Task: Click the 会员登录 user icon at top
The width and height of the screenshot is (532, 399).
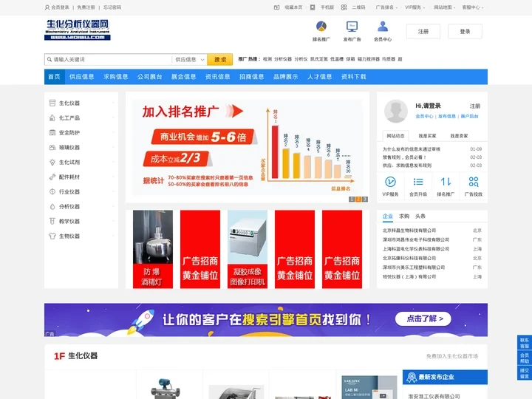Action: pyautogui.click(x=47, y=7)
